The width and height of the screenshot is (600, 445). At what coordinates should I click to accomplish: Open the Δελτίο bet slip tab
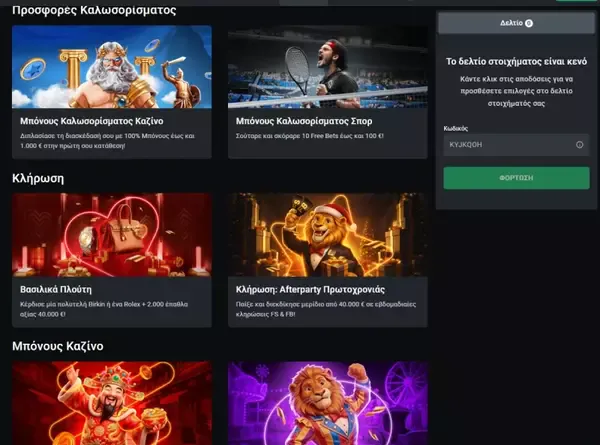tap(516, 23)
